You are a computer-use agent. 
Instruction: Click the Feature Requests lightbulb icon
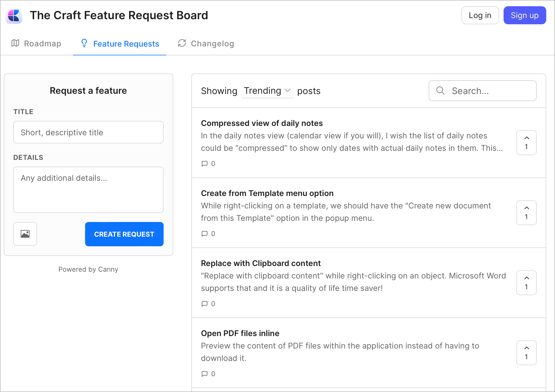click(84, 43)
